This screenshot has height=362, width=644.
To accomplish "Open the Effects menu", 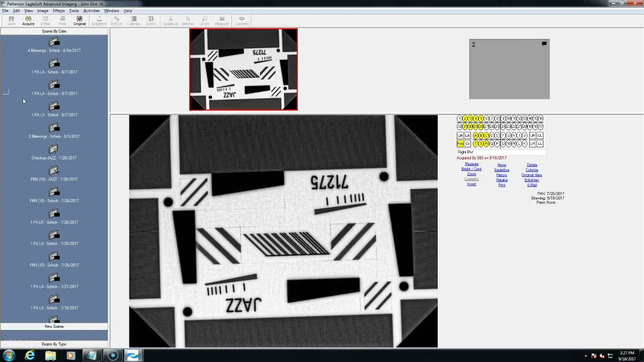I will (59, 11).
